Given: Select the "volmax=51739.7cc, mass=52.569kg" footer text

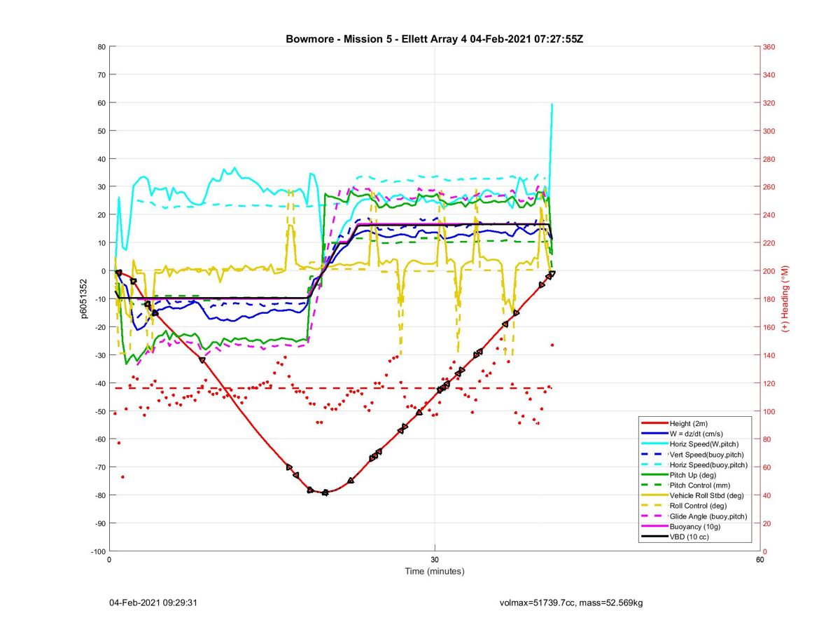Looking at the screenshot, I should (571, 602).
